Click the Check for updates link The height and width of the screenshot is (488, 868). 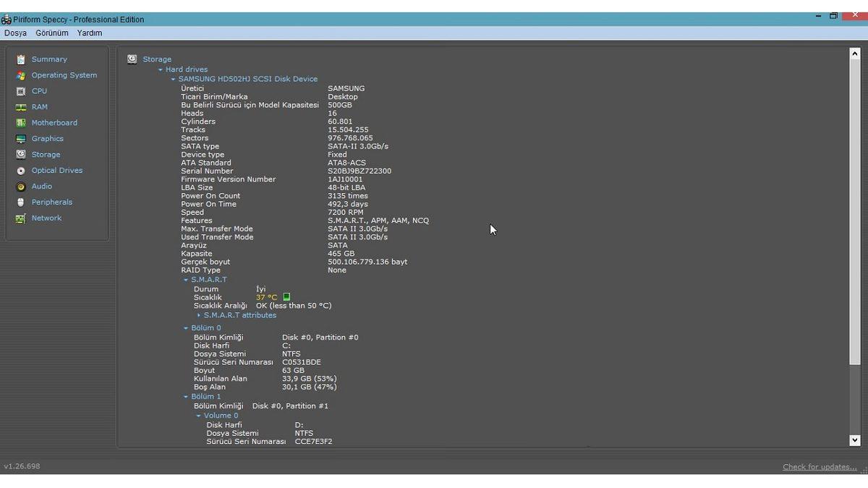(x=819, y=467)
